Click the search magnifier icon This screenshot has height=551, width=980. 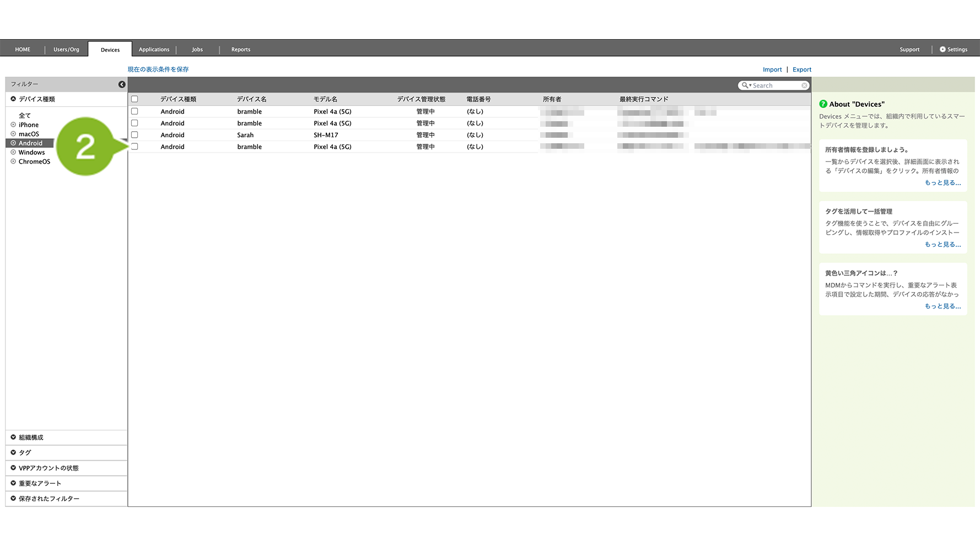745,85
